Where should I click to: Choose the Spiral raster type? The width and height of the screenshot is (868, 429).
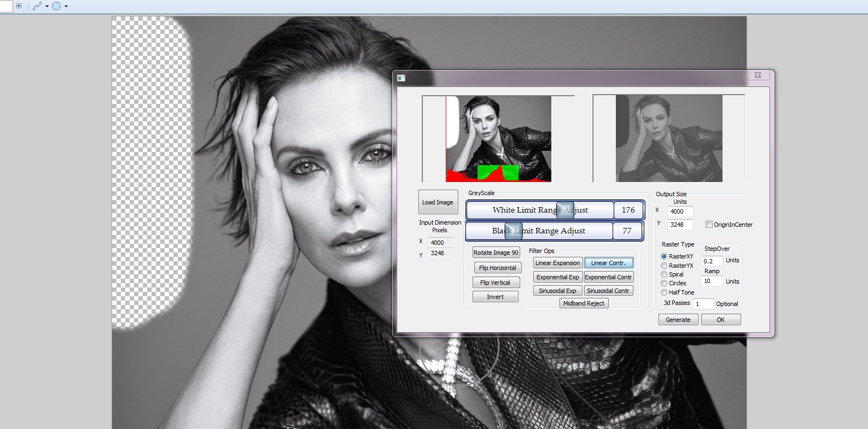point(664,274)
